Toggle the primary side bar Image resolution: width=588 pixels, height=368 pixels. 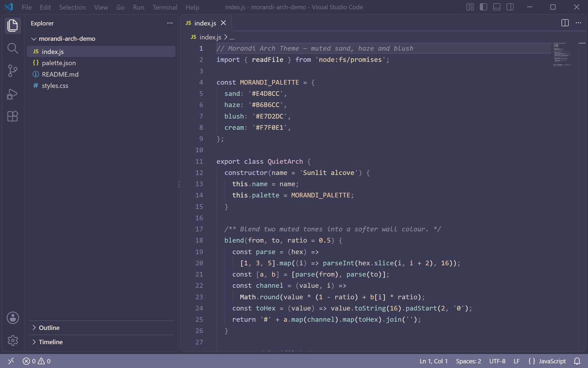[x=483, y=7]
